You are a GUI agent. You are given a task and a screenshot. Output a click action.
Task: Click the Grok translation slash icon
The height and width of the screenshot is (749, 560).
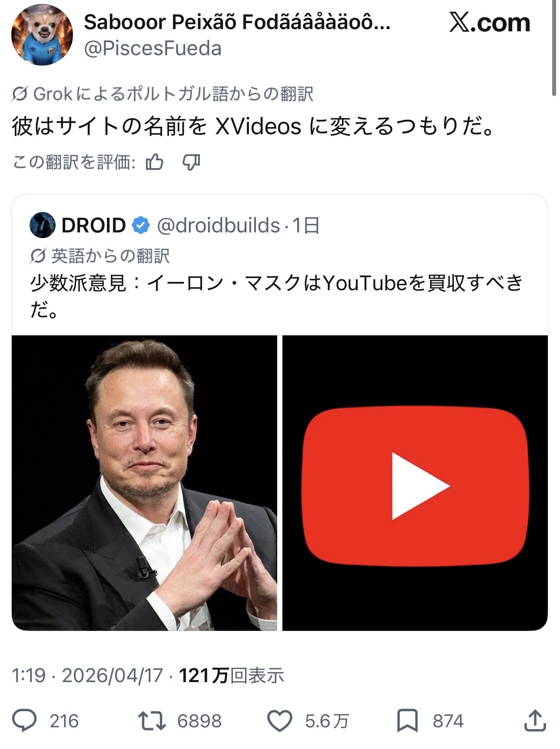click(20, 93)
